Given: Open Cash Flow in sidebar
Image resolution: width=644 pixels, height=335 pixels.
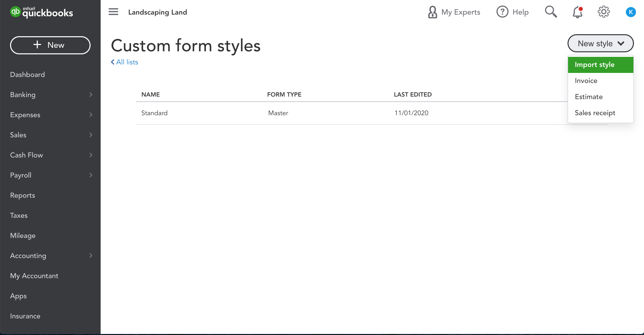Looking at the screenshot, I should [x=26, y=155].
